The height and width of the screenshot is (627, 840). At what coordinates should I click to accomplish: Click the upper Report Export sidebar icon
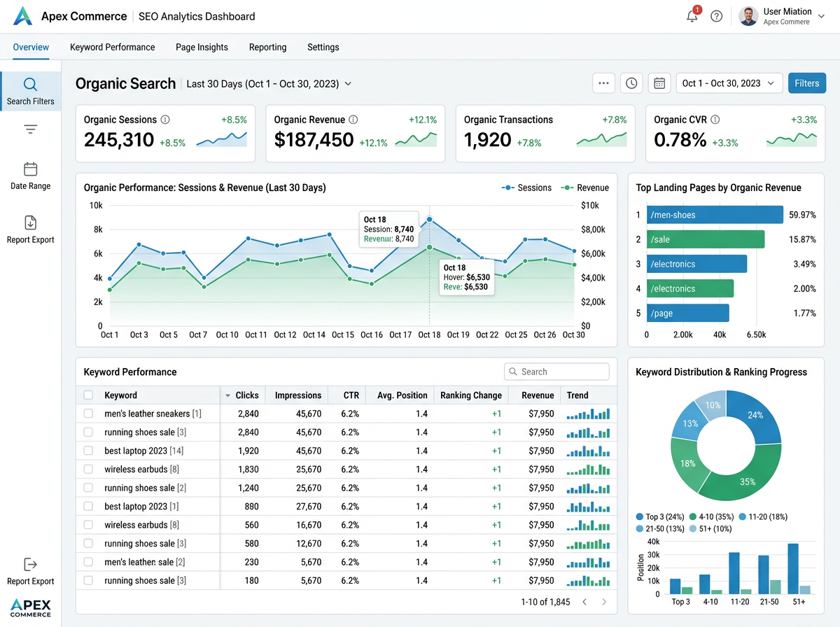[30, 223]
